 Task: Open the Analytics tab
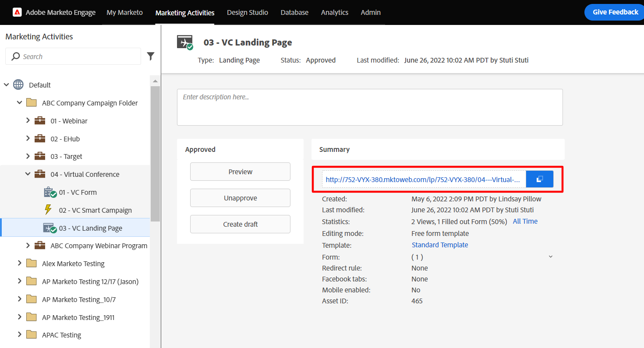pos(335,12)
